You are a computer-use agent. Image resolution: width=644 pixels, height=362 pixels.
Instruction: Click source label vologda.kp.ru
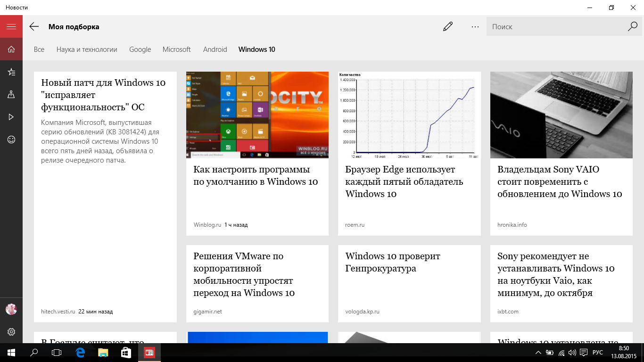tap(363, 312)
